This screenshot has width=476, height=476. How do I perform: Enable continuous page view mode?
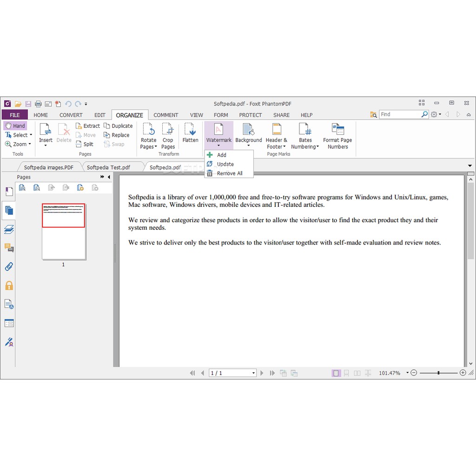pos(346,373)
